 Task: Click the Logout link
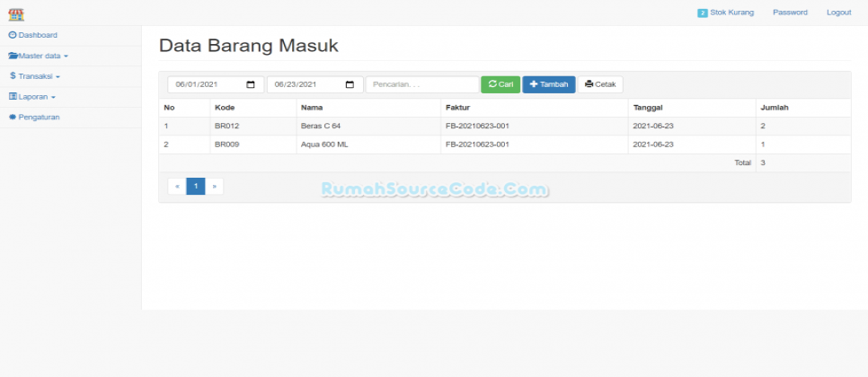838,13
